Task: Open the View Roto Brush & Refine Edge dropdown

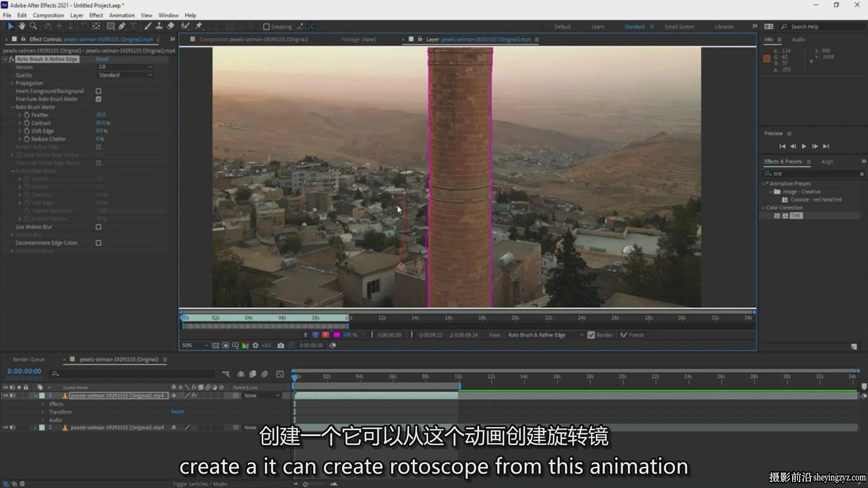Action: click(x=546, y=335)
